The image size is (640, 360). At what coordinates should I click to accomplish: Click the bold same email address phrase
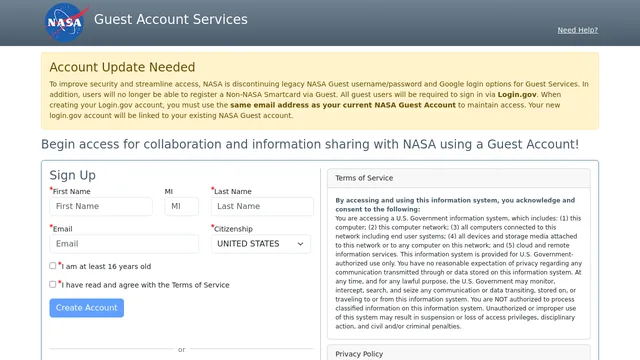(x=343, y=105)
